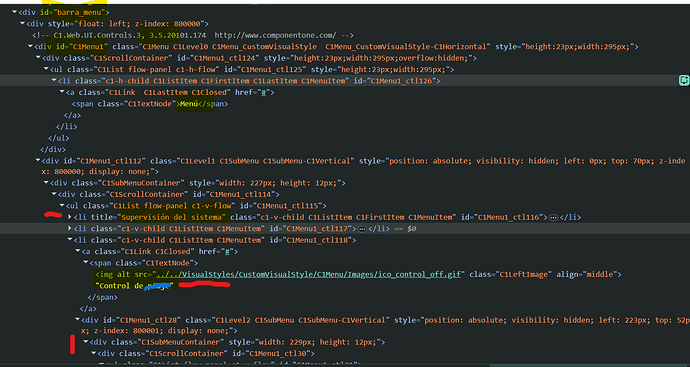Image resolution: width=690 pixels, height=367 pixels.
Task: Collapse the div with style "float: left; z-index: 800000"
Action: point(22,24)
